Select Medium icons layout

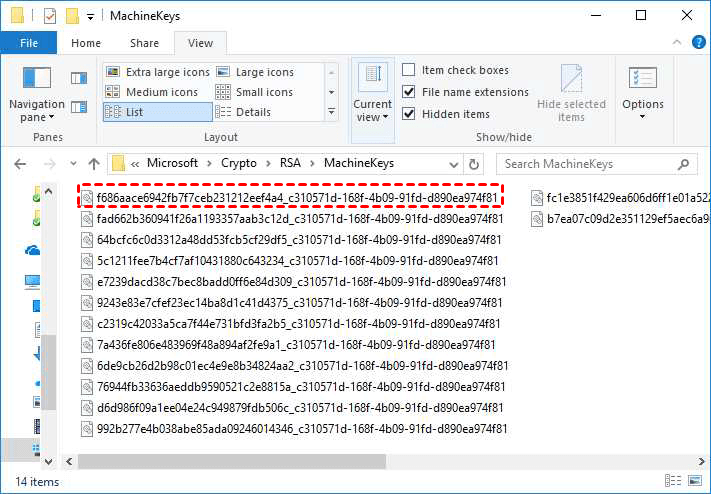tap(151, 92)
